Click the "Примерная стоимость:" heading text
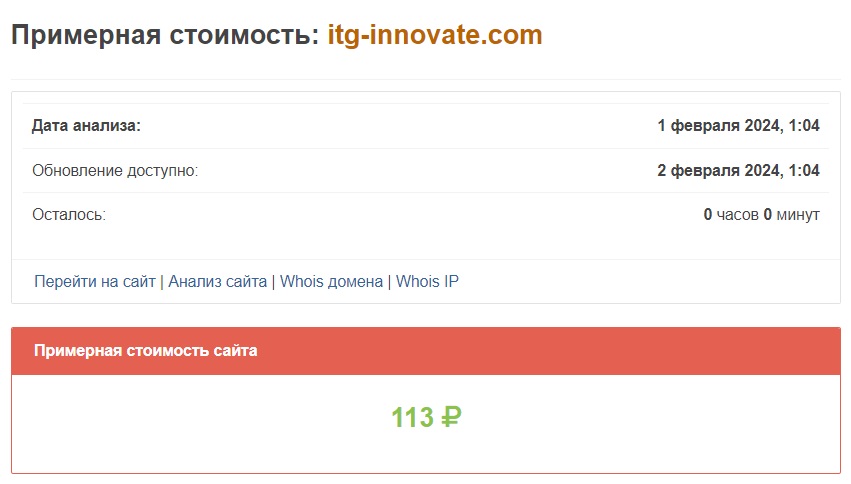 coord(165,36)
